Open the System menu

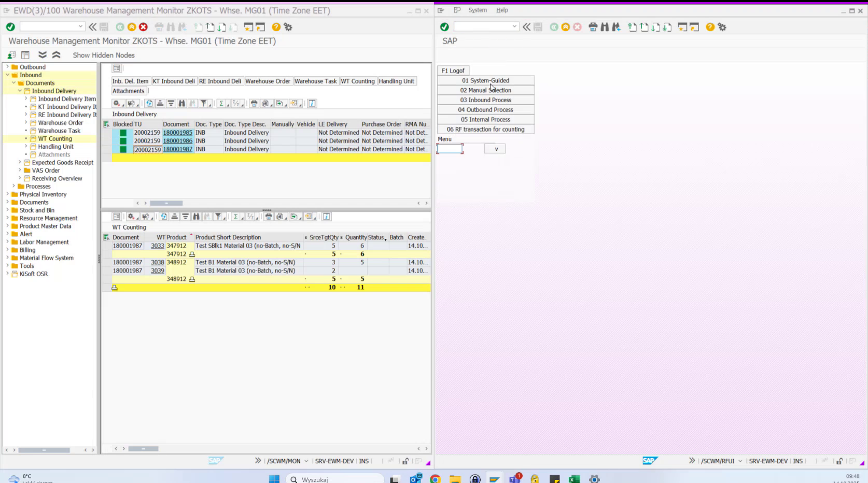[x=477, y=10]
